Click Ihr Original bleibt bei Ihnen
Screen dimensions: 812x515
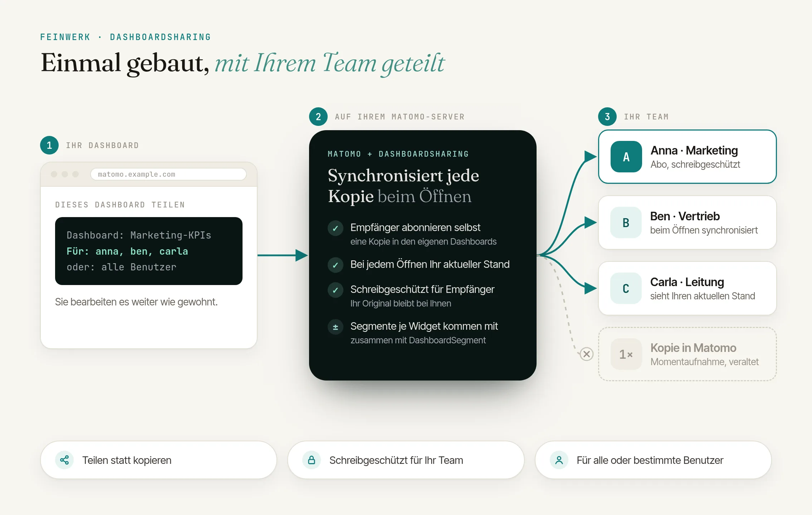401,303
